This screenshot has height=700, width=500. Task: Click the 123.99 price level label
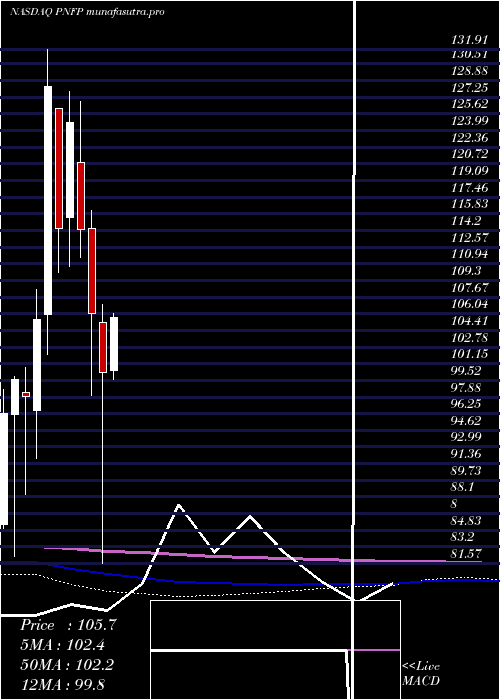469,121
